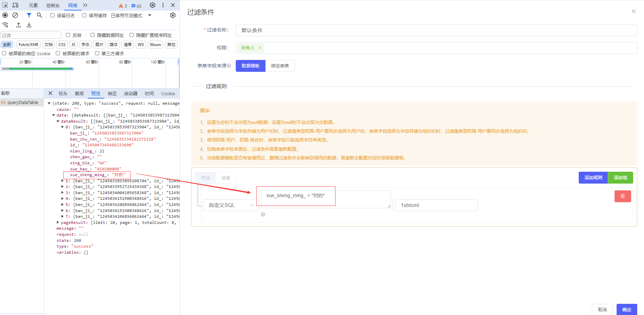Check the 停用缓存 option
Screen dimensions: 644x315
click(84, 15)
